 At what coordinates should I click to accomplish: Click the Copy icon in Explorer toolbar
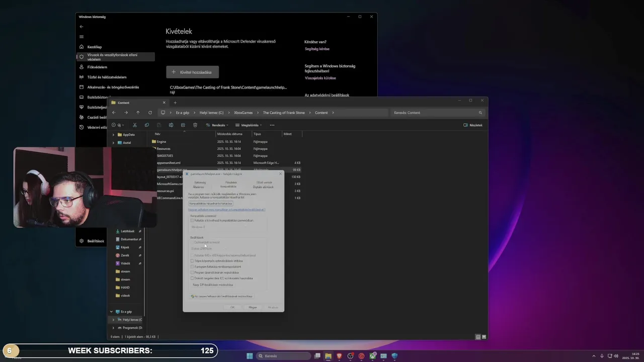click(146, 125)
